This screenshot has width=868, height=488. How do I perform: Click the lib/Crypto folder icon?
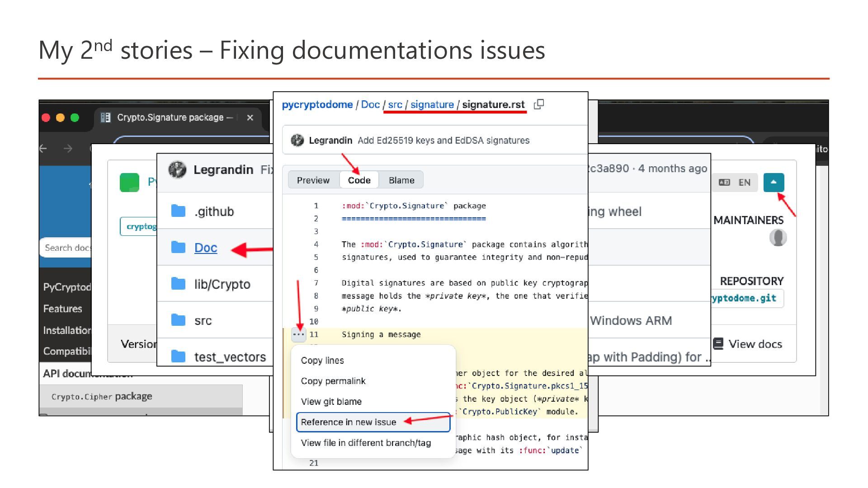coord(179,284)
